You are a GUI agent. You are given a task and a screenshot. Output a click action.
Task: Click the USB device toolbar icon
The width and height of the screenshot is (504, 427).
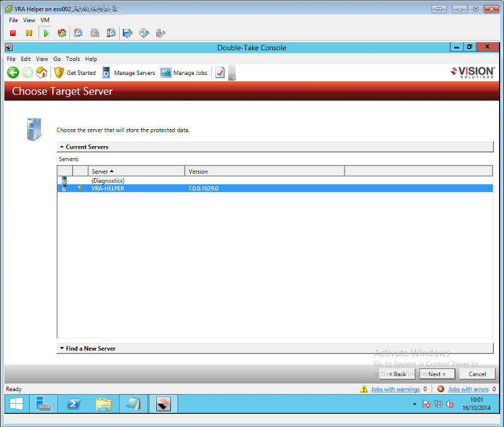click(161, 33)
